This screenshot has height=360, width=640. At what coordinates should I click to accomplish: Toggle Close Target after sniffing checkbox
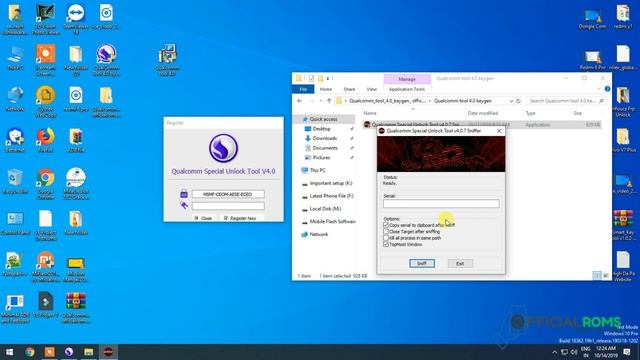[x=386, y=231]
